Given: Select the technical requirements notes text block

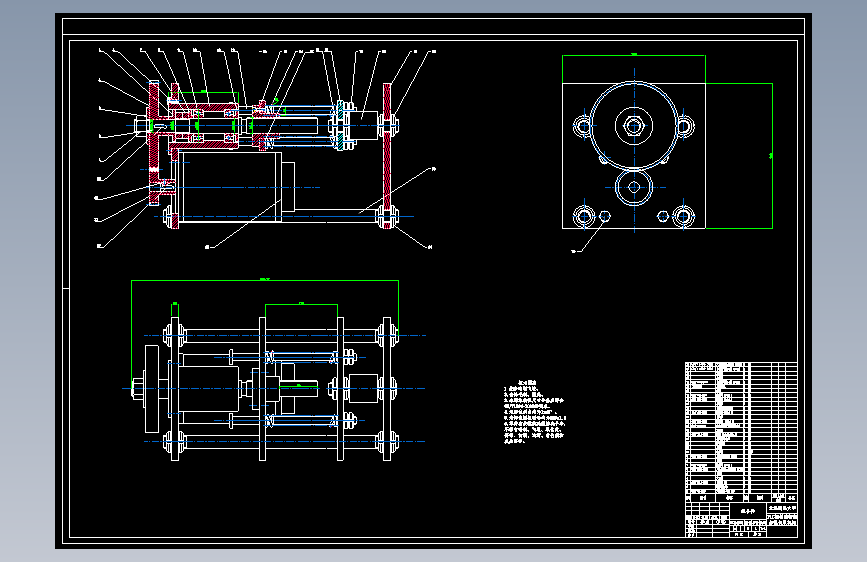Looking at the screenshot, I should pyautogui.click(x=534, y=412).
